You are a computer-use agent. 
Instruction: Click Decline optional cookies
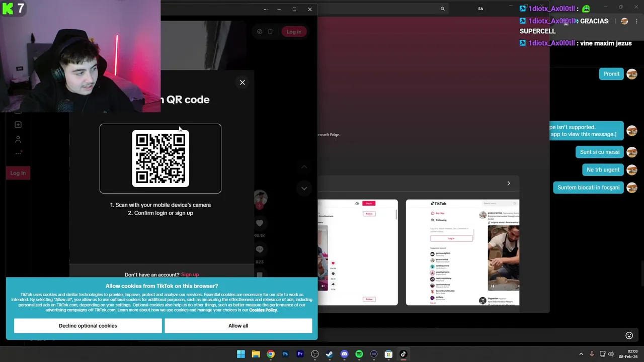coord(88,326)
